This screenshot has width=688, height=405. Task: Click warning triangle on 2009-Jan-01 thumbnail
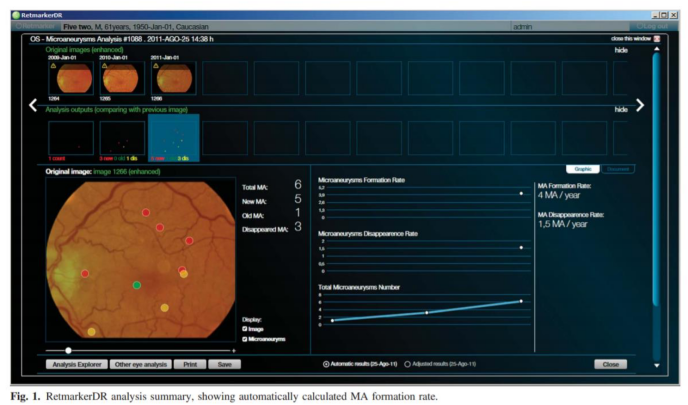coord(54,66)
